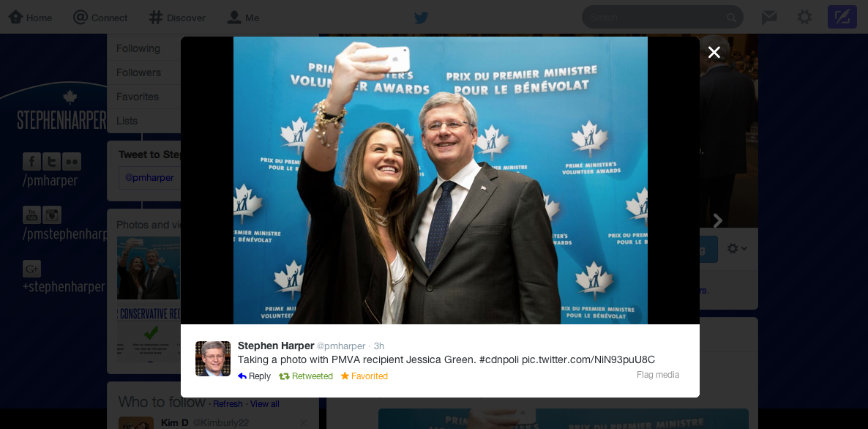Click inside the Search field
Image resolution: width=868 pixels, height=429 pixels.
[x=654, y=17]
